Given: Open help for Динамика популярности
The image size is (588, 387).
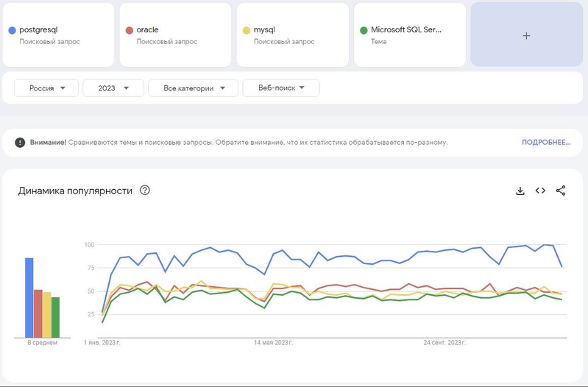Looking at the screenshot, I should [x=145, y=191].
